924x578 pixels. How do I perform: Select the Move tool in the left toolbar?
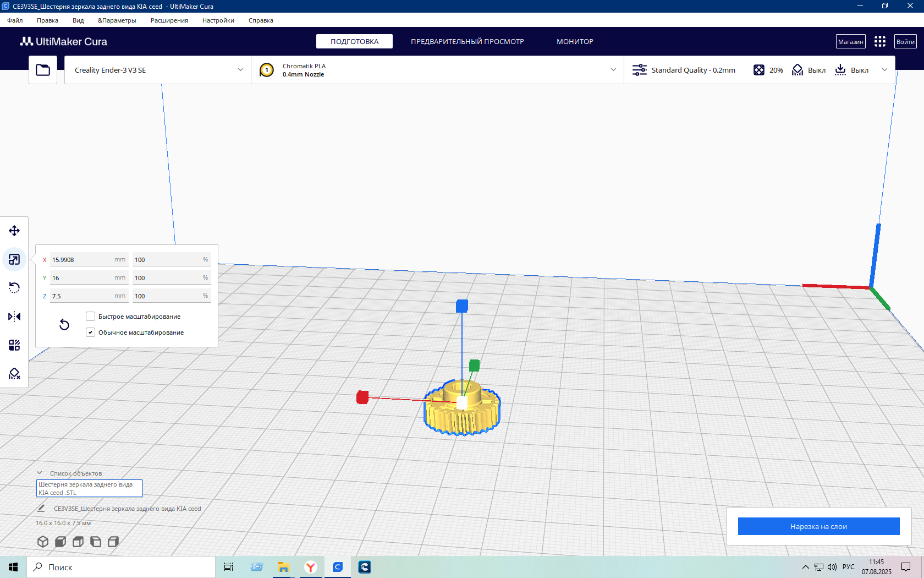[14, 231]
